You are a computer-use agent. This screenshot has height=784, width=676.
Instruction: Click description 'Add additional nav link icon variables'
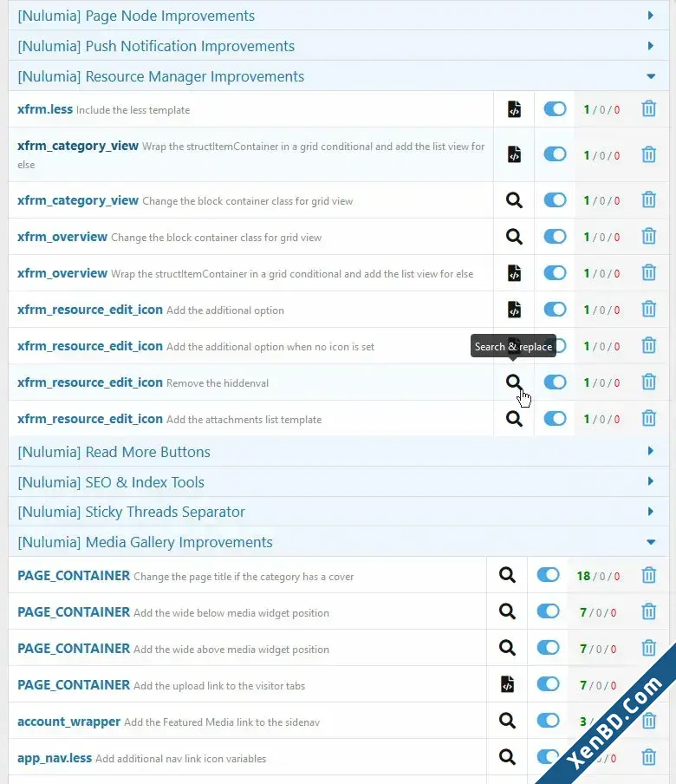(181, 759)
